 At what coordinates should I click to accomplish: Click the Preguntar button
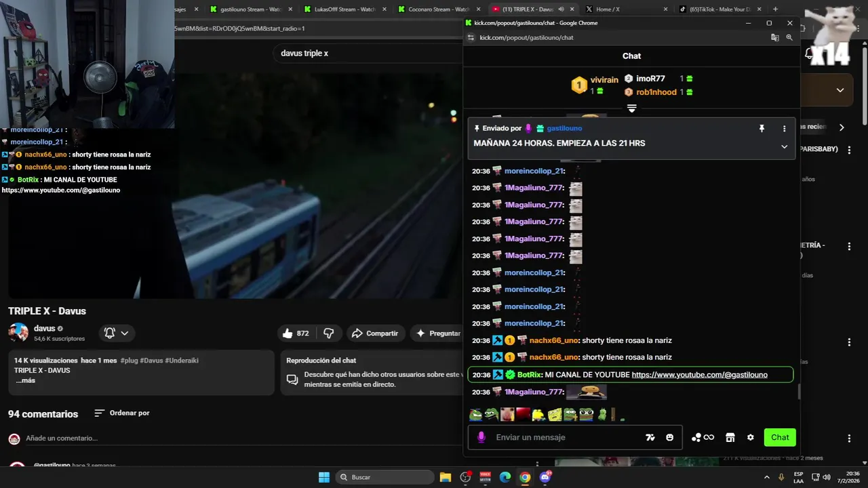click(438, 333)
